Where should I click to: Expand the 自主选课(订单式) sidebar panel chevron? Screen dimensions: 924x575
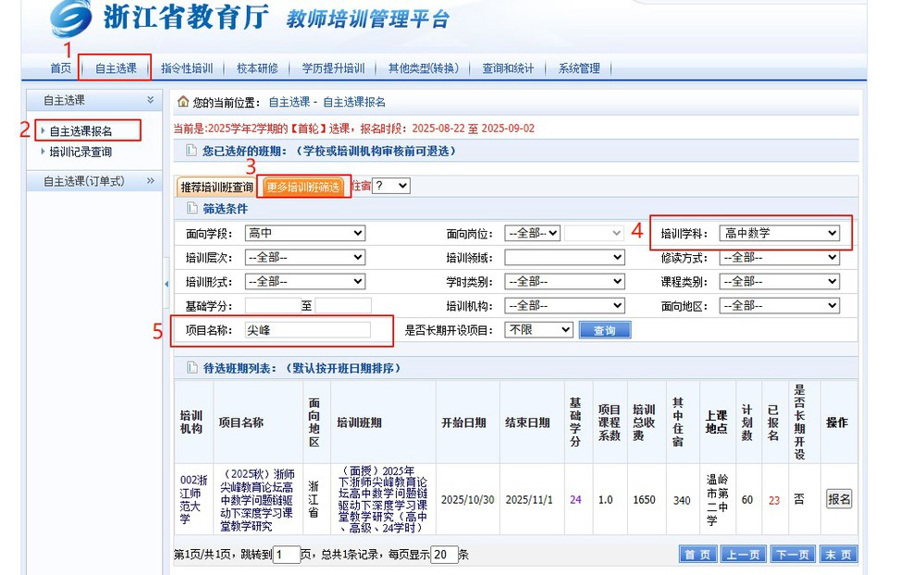tap(150, 181)
